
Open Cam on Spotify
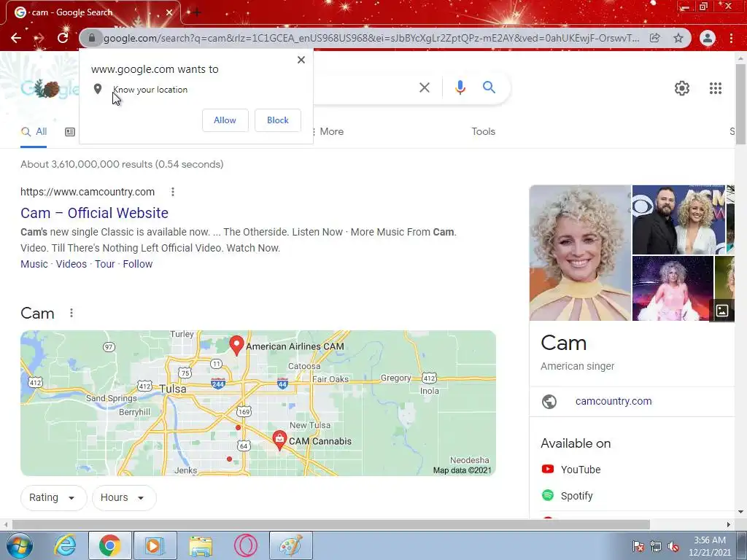coord(568,496)
